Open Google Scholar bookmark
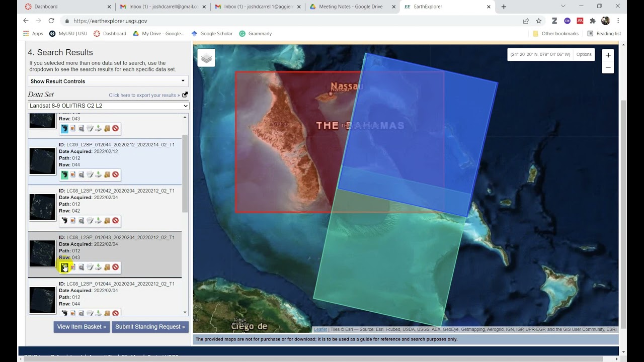Image resolution: width=644 pixels, height=362 pixels. click(212, 34)
